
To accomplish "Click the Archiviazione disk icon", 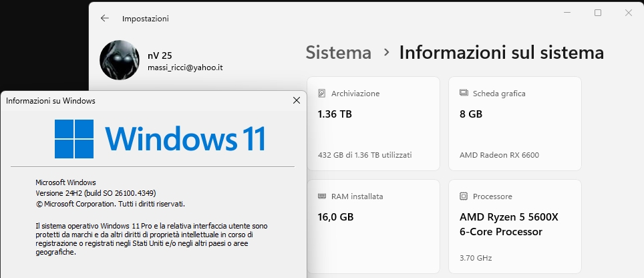I will point(322,93).
